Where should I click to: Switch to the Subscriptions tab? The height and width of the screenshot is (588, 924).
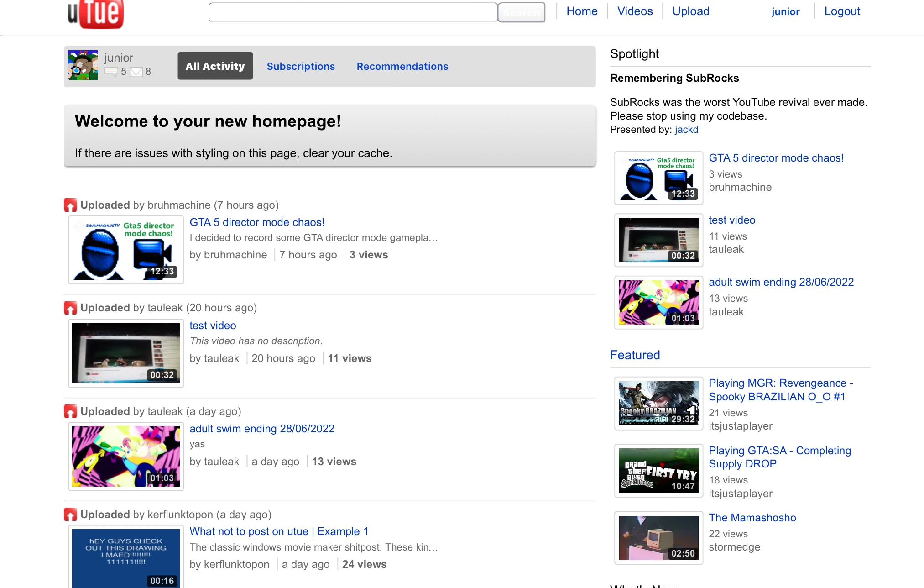(301, 66)
